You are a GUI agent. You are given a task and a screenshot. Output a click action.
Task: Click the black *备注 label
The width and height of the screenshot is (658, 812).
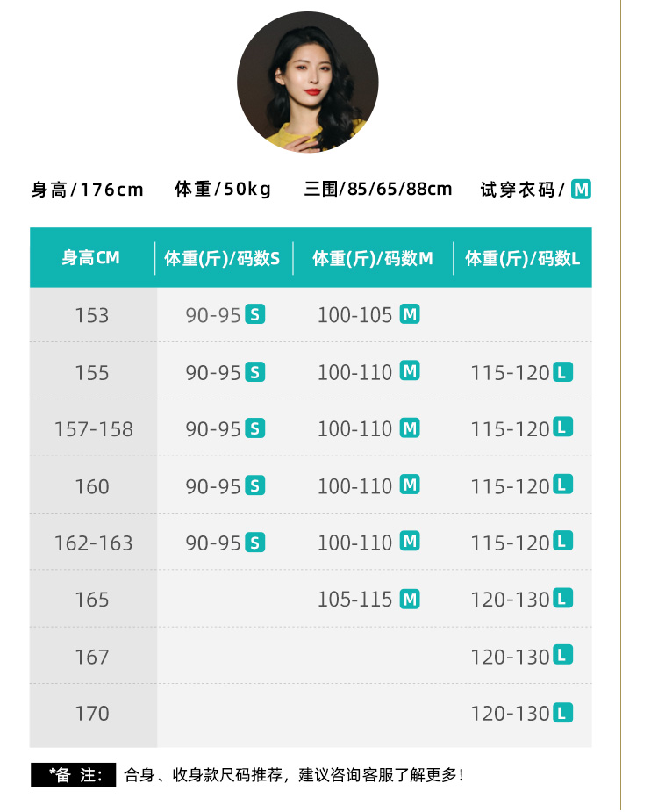tap(73, 775)
